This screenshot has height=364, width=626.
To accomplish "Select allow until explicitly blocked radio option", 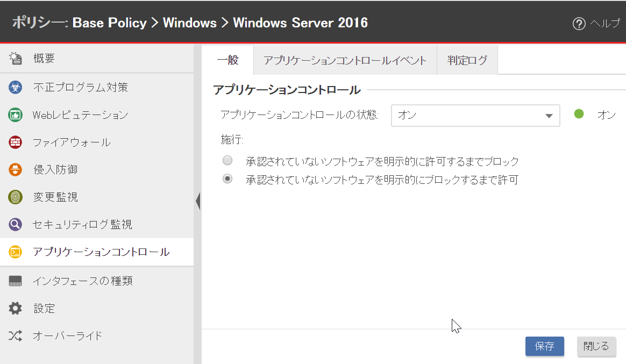I will click(x=228, y=179).
